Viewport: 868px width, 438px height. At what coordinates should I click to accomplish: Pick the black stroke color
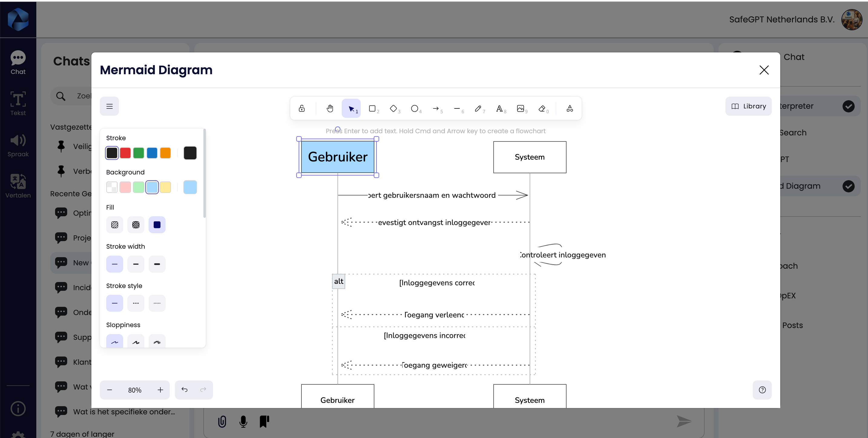112,153
